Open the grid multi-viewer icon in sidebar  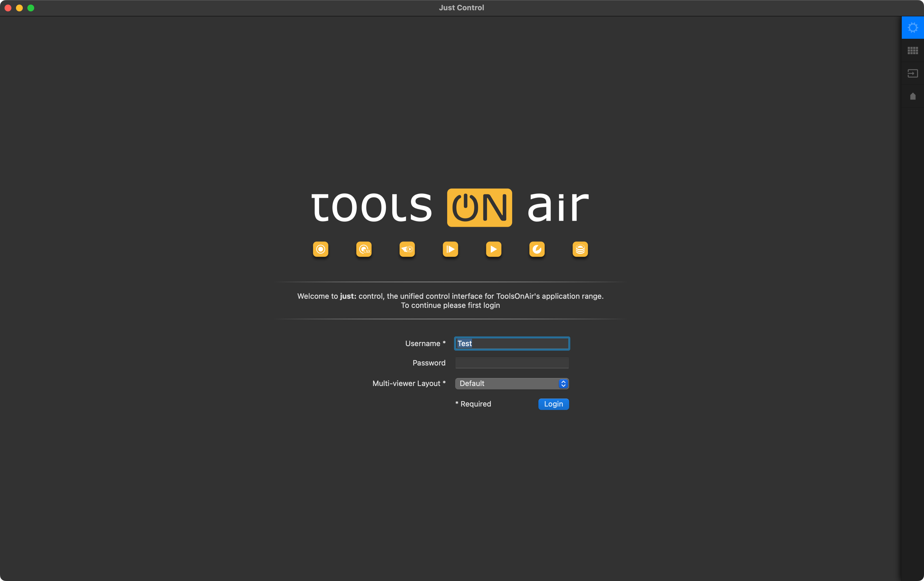913,51
